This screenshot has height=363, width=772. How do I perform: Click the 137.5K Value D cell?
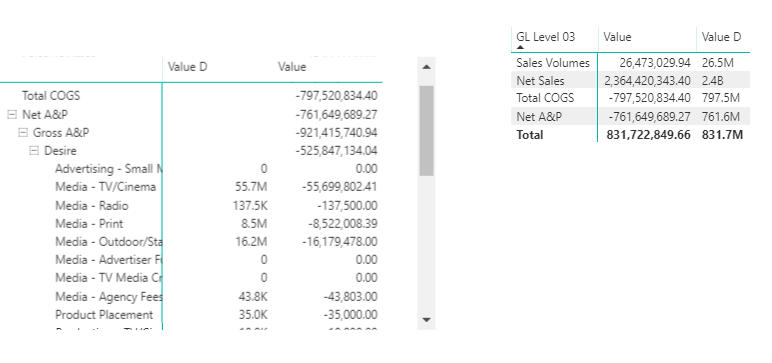[x=250, y=205]
